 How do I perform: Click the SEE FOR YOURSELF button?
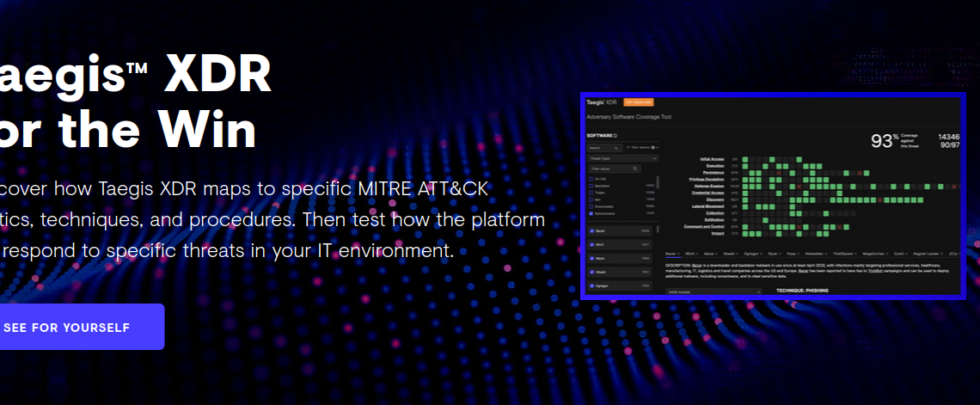(x=81, y=327)
